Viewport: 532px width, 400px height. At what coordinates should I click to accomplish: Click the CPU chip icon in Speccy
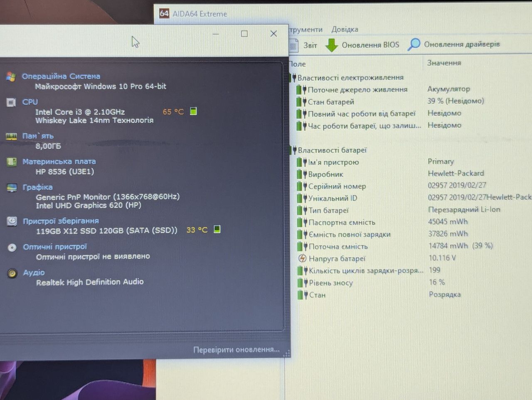(x=11, y=103)
